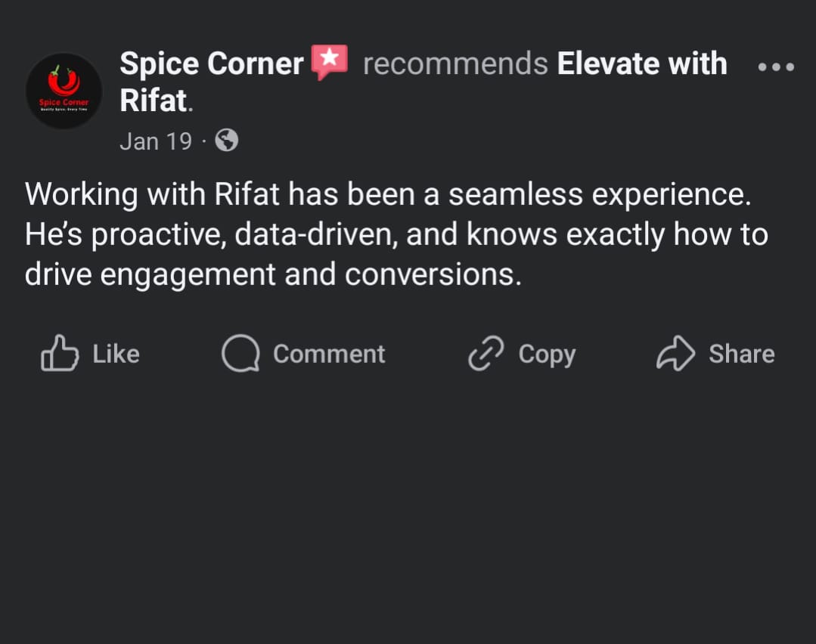Toggle Like on this recommendation
This screenshot has width=816, height=644.
(90, 354)
